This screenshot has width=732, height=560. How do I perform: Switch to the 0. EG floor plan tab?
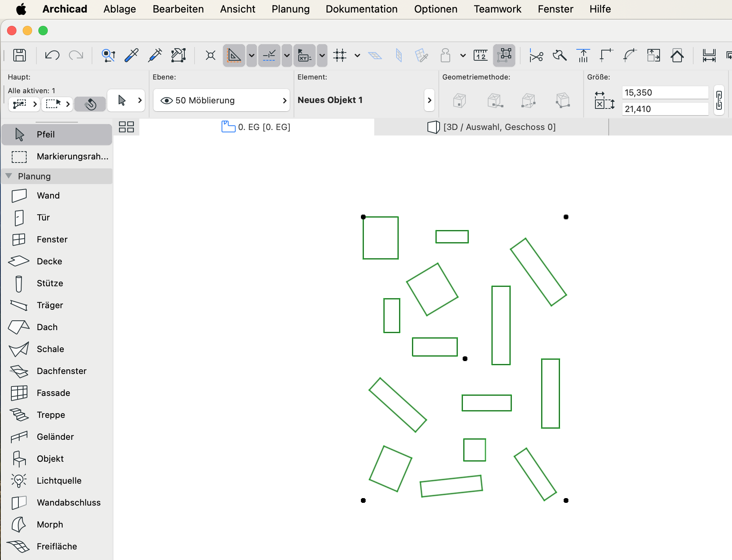tap(256, 127)
